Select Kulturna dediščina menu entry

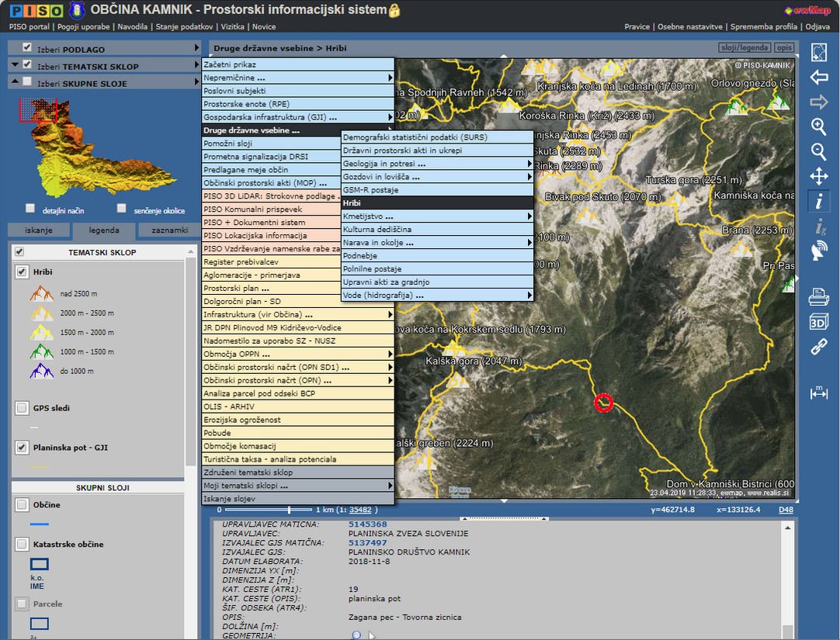[437, 230]
